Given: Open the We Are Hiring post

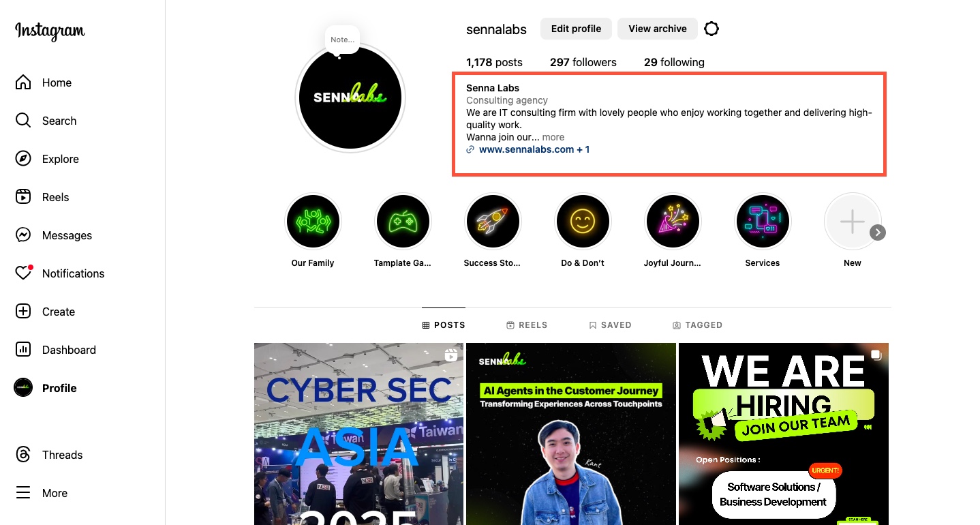Looking at the screenshot, I should [x=784, y=434].
